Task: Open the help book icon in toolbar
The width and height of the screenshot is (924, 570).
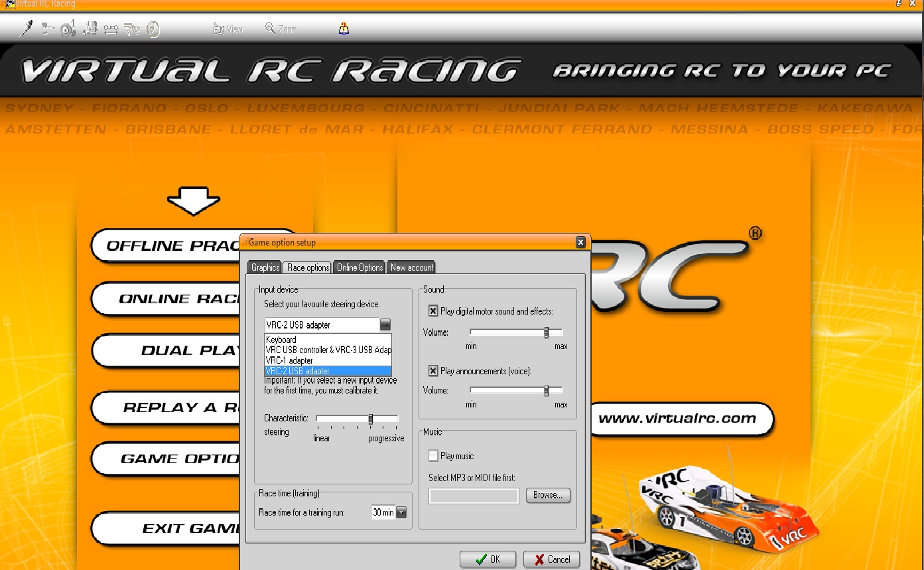Action: click(x=344, y=29)
